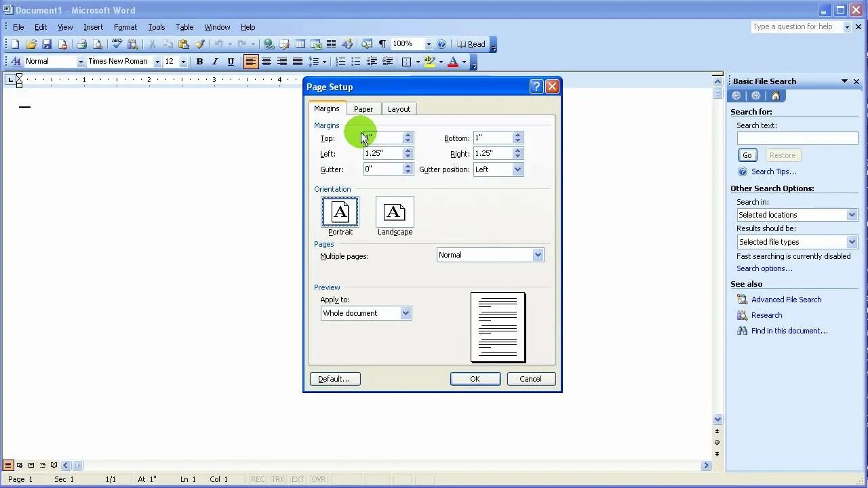Click the Insert Table icon

point(300,44)
